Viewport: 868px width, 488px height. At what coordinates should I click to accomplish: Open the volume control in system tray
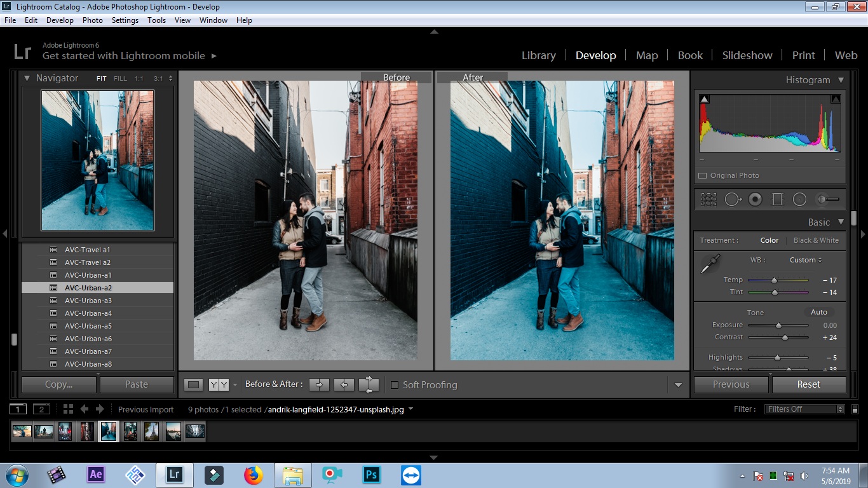tap(804, 475)
